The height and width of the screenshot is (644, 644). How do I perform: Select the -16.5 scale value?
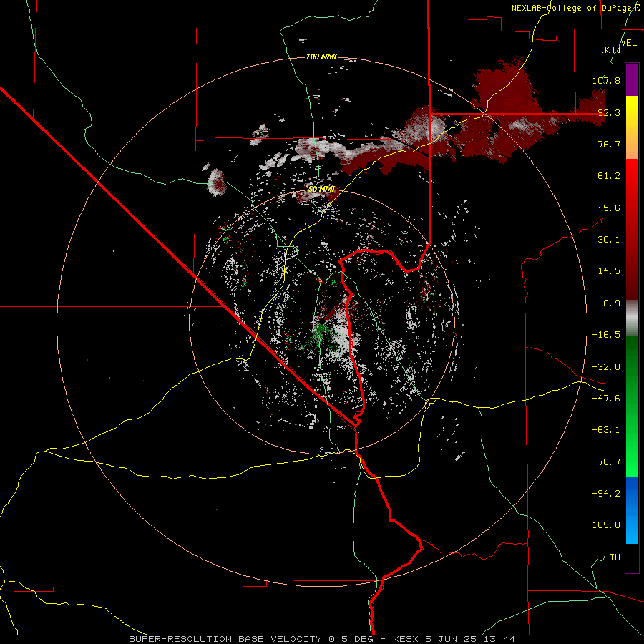[606, 335]
